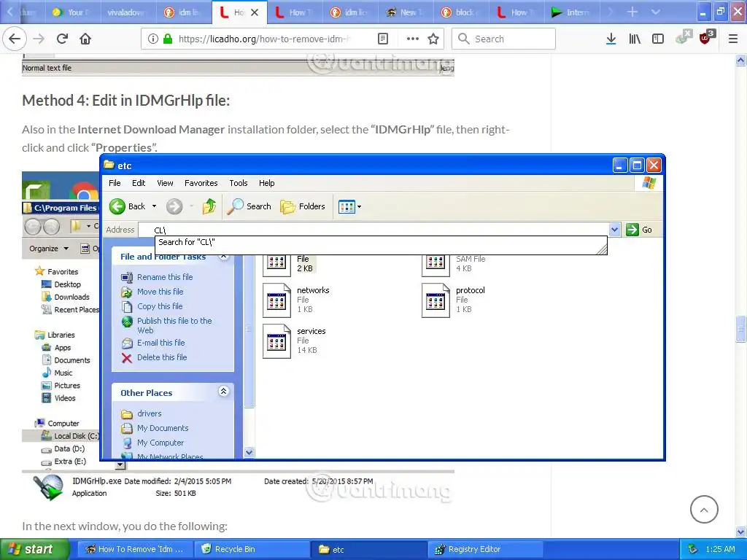The height and width of the screenshot is (560, 747).
Task: Open Back history dropdown arrow
Action: point(154,206)
